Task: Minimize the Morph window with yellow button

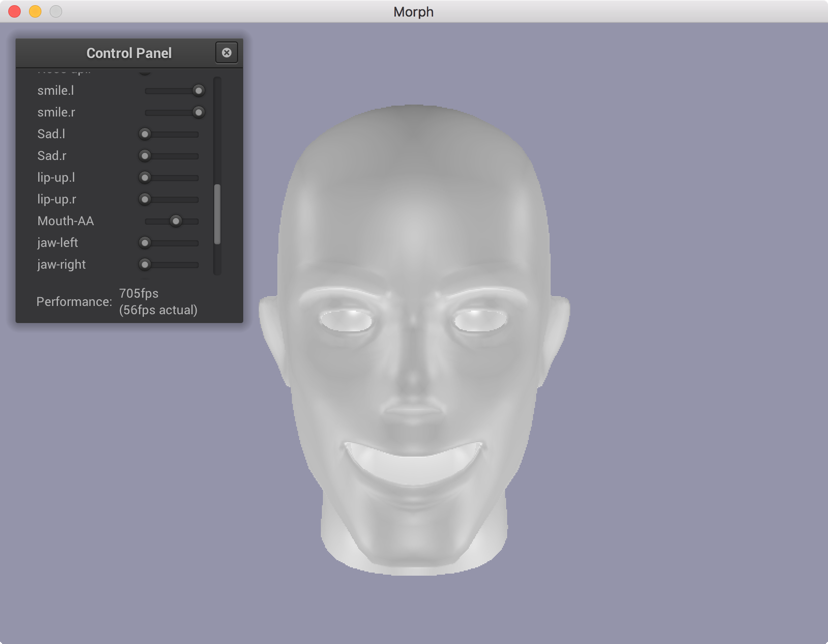Action: 35,11
